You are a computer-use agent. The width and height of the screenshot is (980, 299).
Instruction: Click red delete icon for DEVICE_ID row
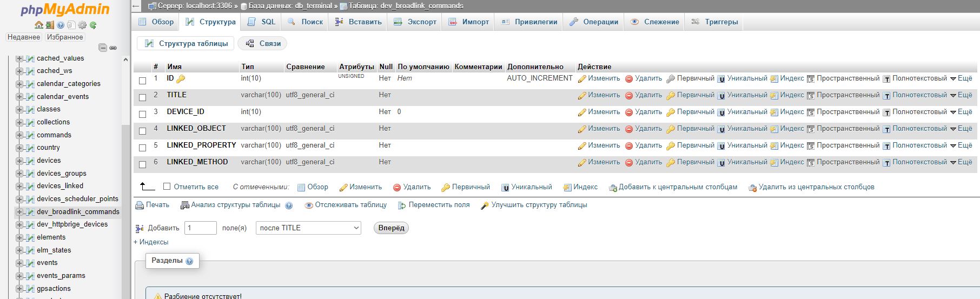click(x=629, y=112)
